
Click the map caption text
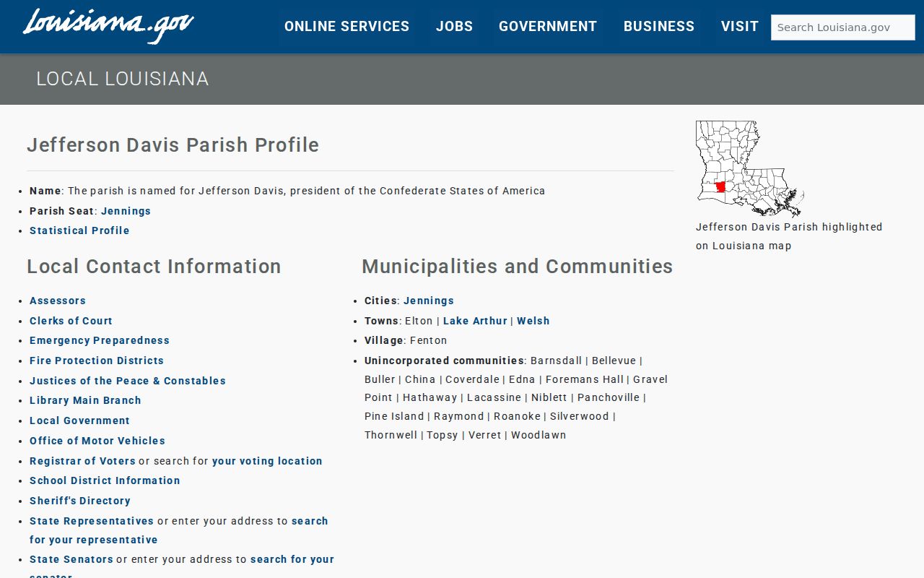(x=789, y=236)
